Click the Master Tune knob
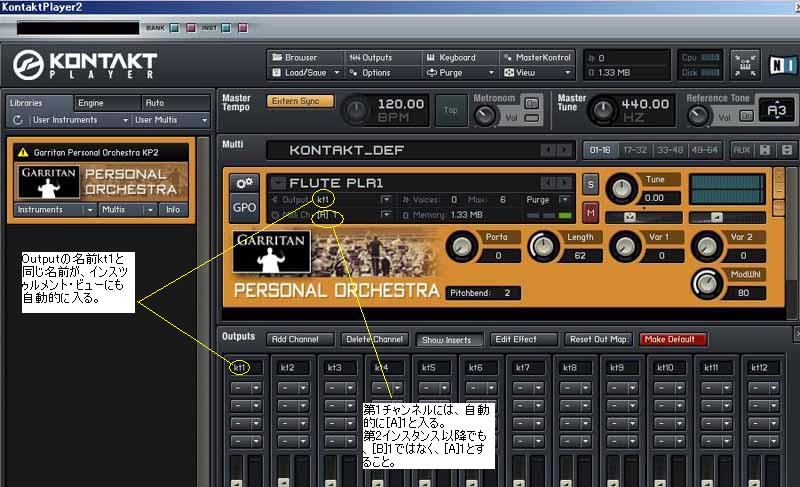 (x=603, y=110)
